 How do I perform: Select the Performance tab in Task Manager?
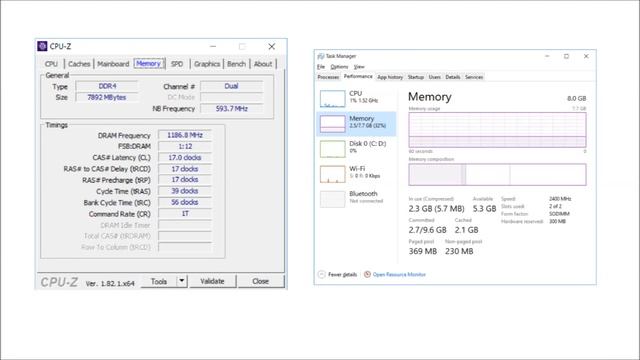[358, 76]
